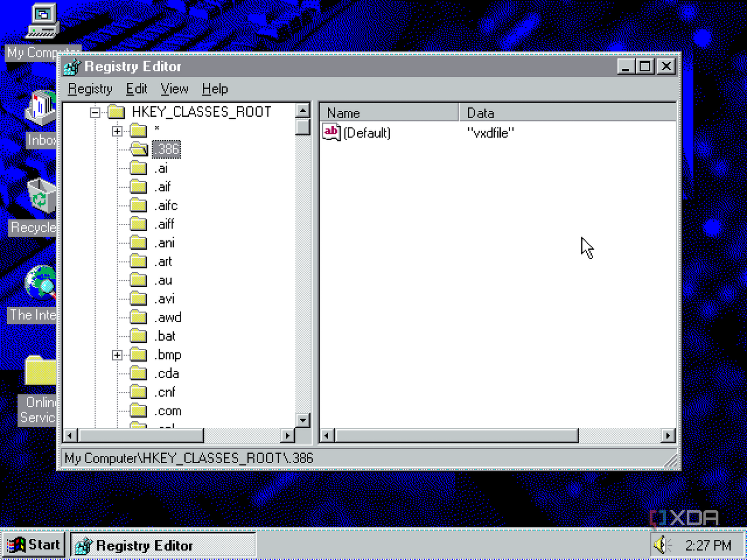Expand the asterisk key in the tree
Image resolution: width=747 pixels, height=560 pixels.
[x=117, y=131]
